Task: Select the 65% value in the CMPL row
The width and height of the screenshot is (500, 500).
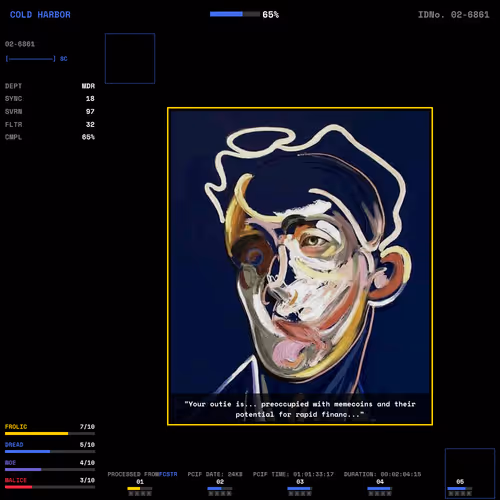Action: [x=88, y=137]
